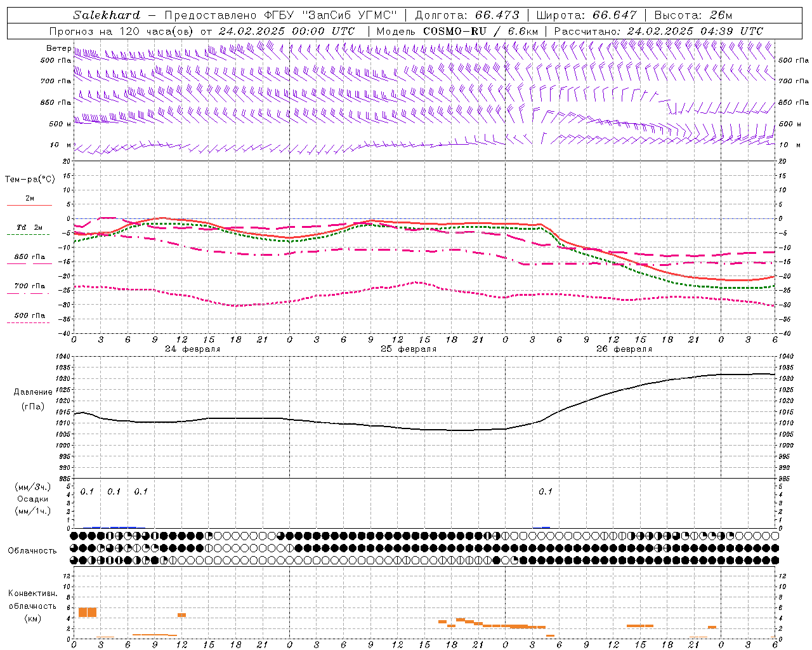Click 'Рассчитано: 24.02.2025 04:39 UTC' timestamp

pyautogui.click(x=658, y=31)
